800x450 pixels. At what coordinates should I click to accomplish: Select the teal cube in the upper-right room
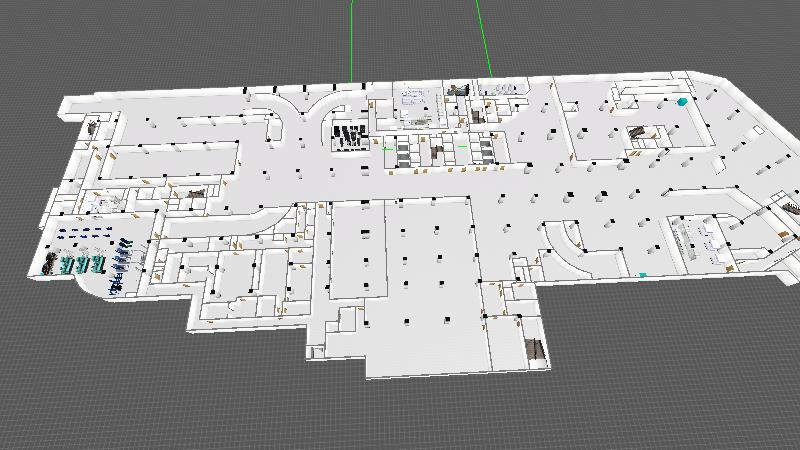[x=683, y=102]
